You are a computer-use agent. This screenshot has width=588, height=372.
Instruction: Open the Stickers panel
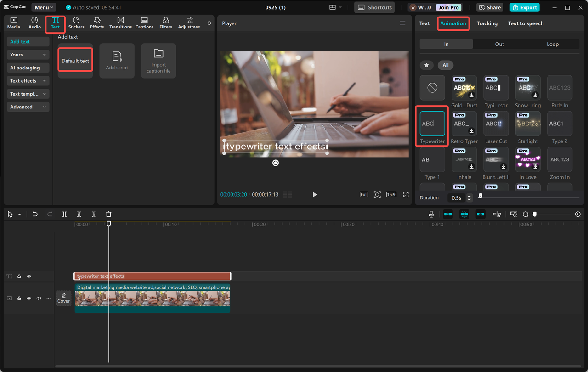(x=76, y=23)
